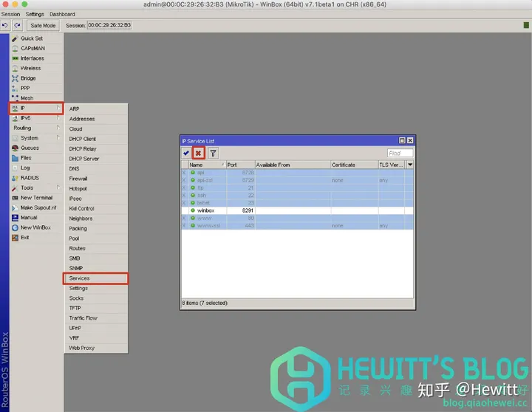Sort by Name column header
The width and height of the screenshot is (532, 412).
[207, 165]
